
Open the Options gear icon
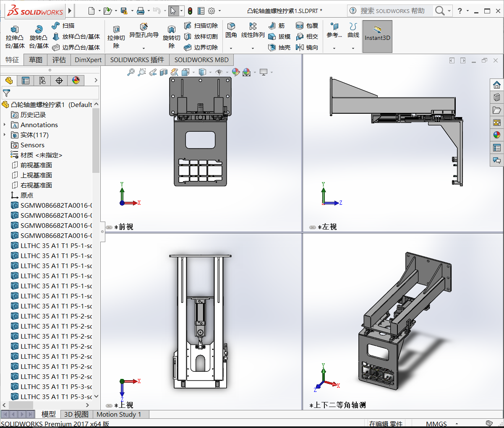tap(212, 11)
